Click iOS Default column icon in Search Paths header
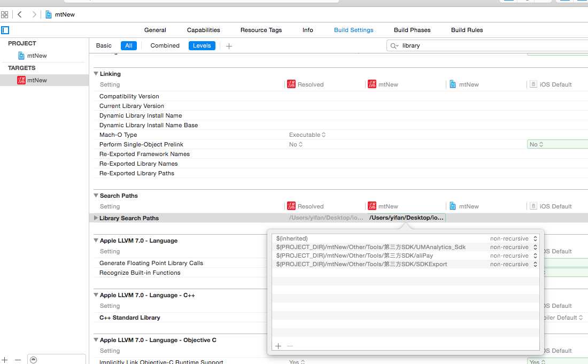The width and height of the screenshot is (588, 364). [533, 206]
